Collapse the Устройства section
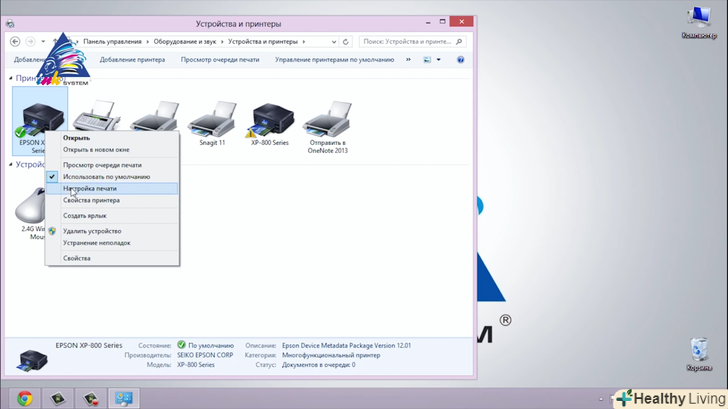Image resolution: width=728 pixels, height=409 pixels. tap(11, 164)
